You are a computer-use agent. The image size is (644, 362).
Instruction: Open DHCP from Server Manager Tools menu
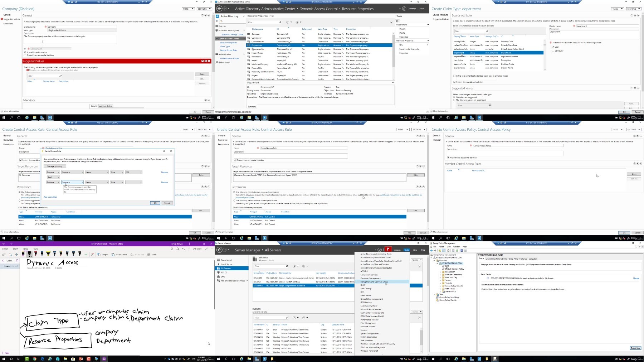pos(363,285)
